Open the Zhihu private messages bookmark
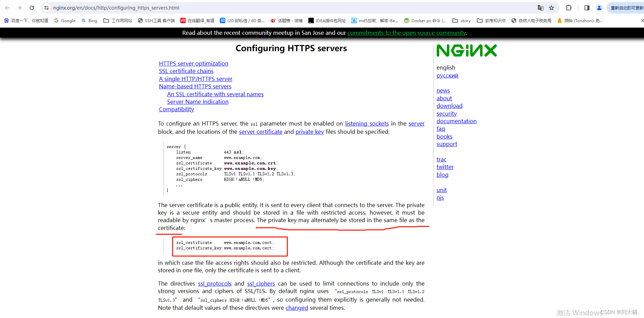644x318 pixels. [x=242, y=21]
